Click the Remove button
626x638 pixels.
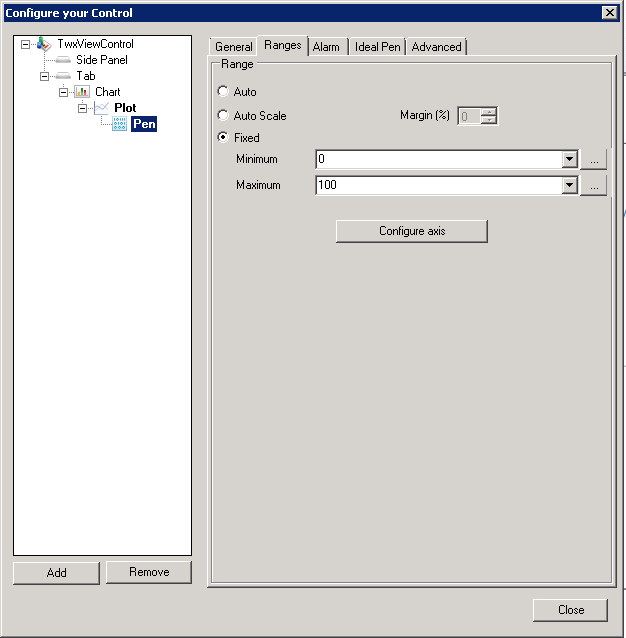tap(149, 572)
